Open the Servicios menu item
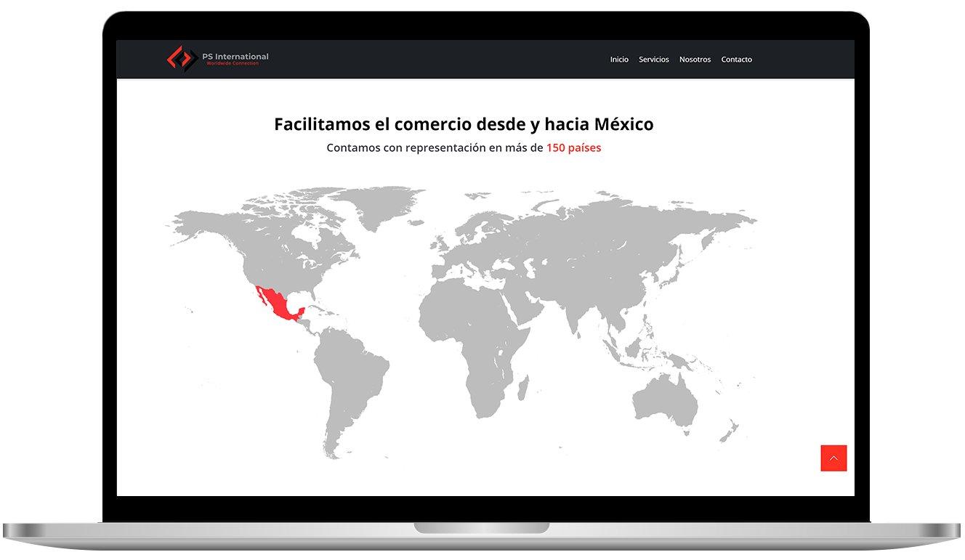The height and width of the screenshot is (560, 965). point(653,60)
